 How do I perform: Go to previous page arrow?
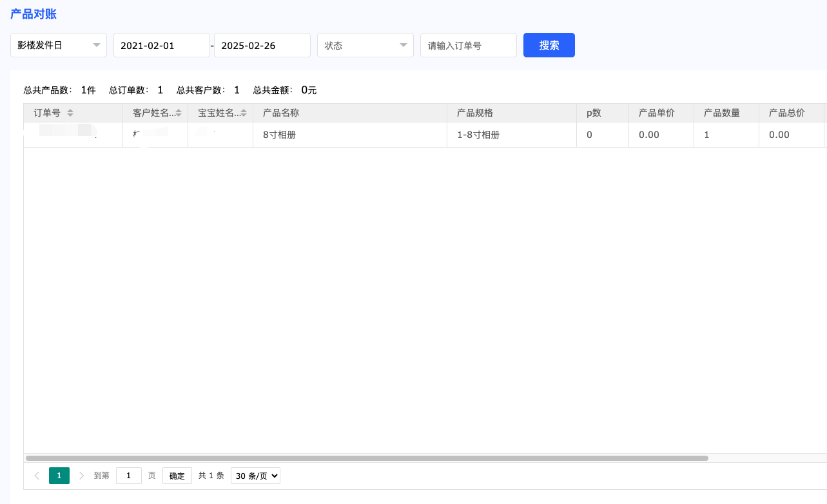(37, 476)
